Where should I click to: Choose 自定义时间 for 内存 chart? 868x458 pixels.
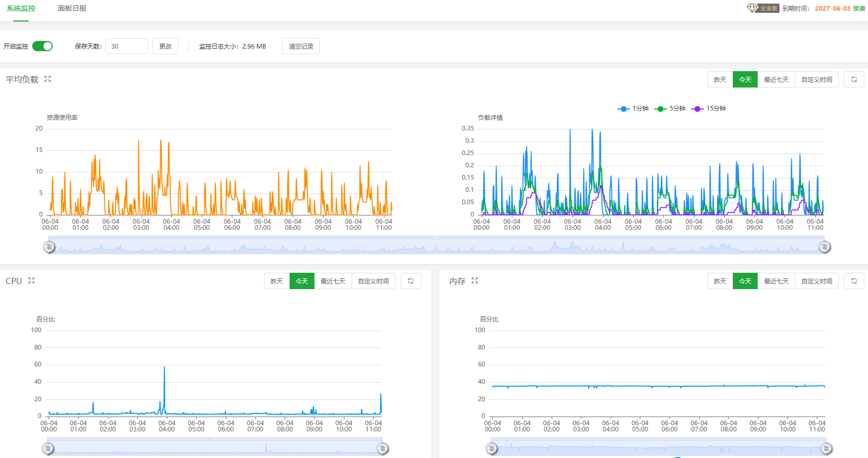click(x=817, y=281)
